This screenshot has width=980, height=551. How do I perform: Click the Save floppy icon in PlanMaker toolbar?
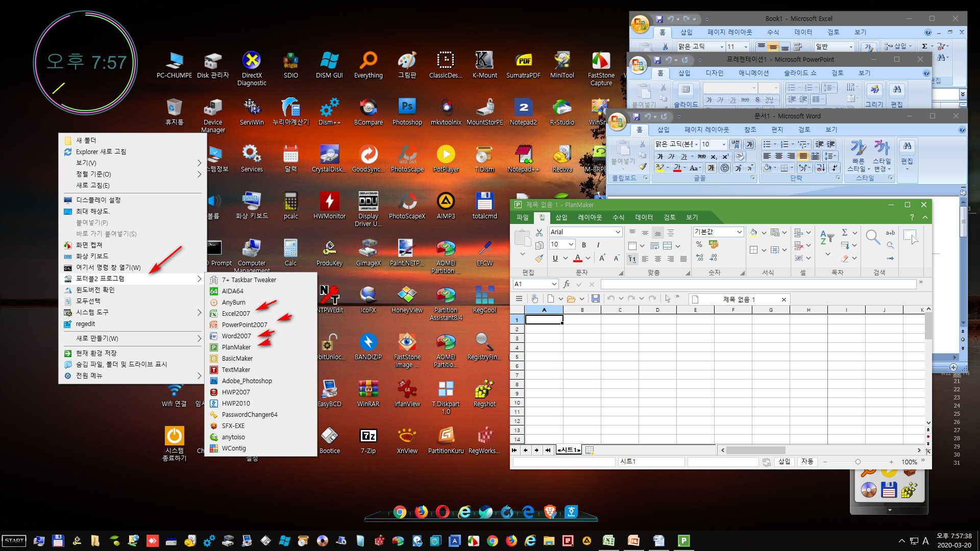(x=595, y=299)
